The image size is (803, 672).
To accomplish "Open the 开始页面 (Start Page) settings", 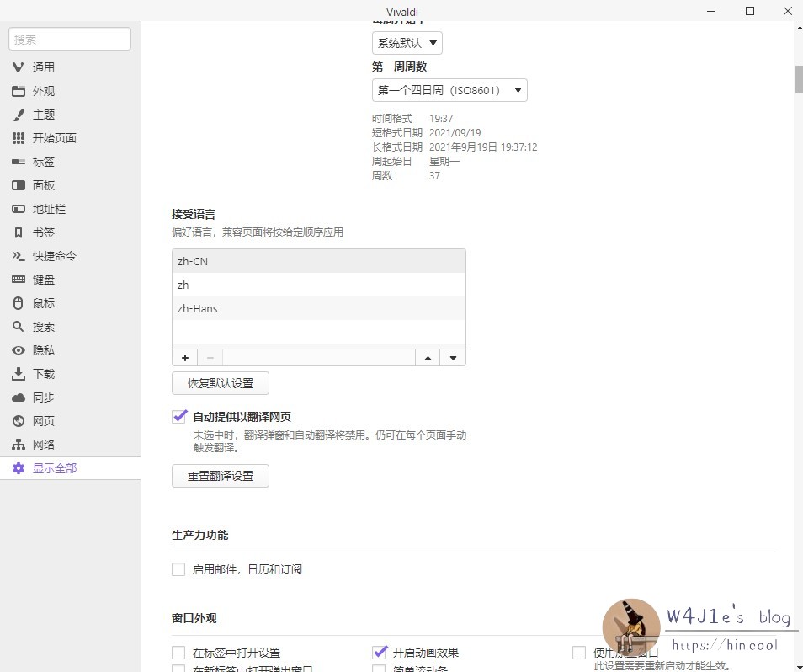I will [52, 138].
